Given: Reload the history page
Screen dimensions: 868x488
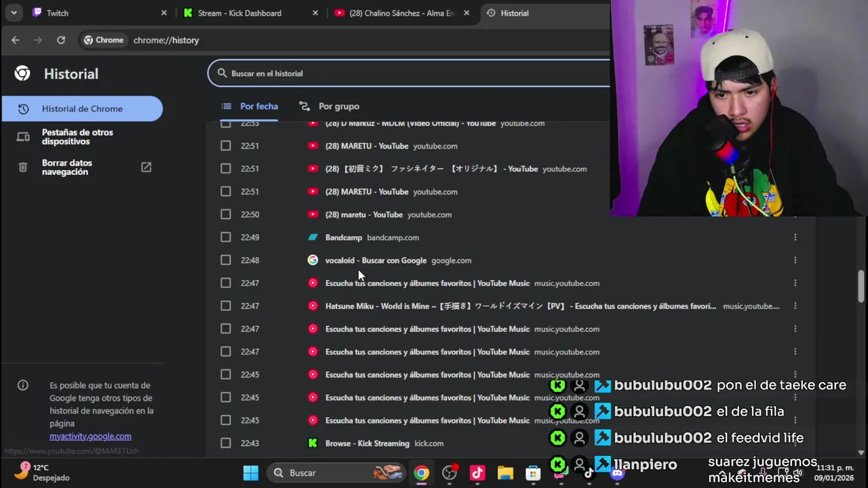Looking at the screenshot, I should 61,40.
